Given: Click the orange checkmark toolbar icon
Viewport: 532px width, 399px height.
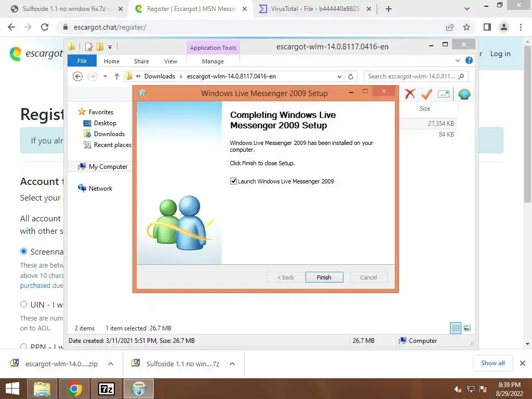Looking at the screenshot, I should (427, 94).
